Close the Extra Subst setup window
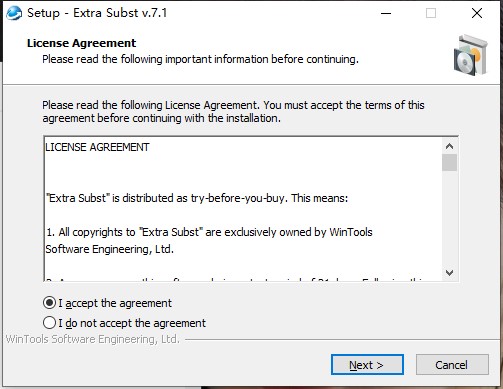Image resolution: width=503 pixels, height=389 pixels. (477, 13)
